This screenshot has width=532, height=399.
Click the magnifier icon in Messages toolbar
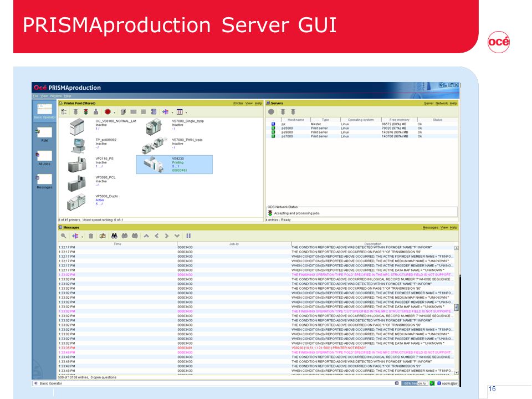[63, 236]
